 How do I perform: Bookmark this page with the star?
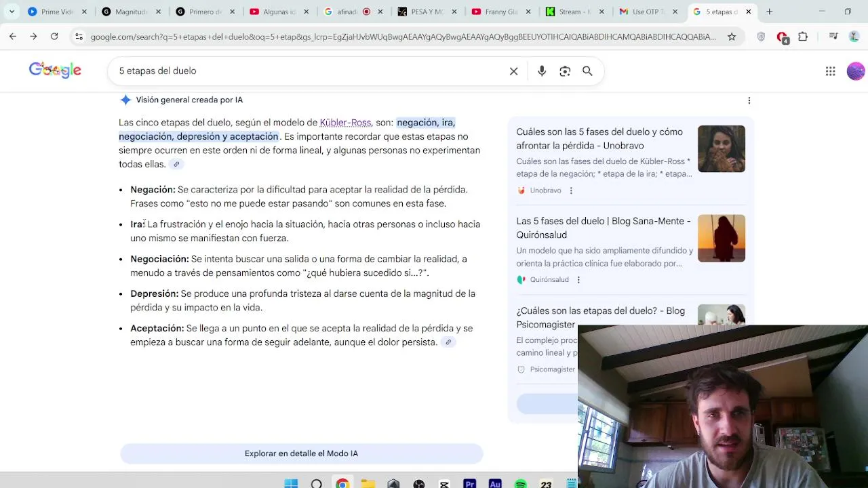732,37
